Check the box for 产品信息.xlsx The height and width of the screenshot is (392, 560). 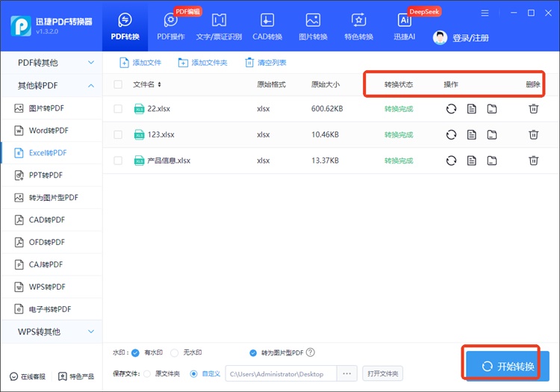pyautogui.click(x=118, y=161)
